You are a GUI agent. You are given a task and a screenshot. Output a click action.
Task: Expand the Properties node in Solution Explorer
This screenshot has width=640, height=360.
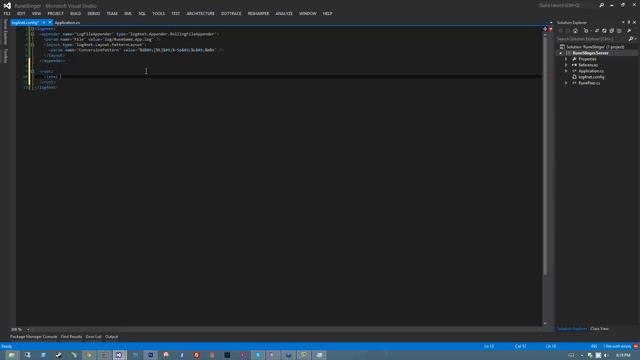point(566,59)
